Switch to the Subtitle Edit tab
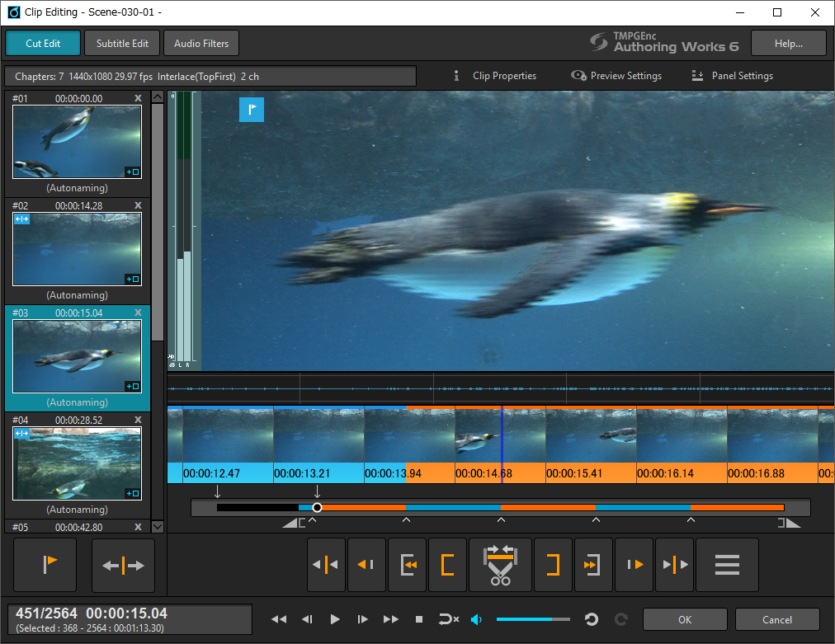835x644 pixels. tap(122, 43)
